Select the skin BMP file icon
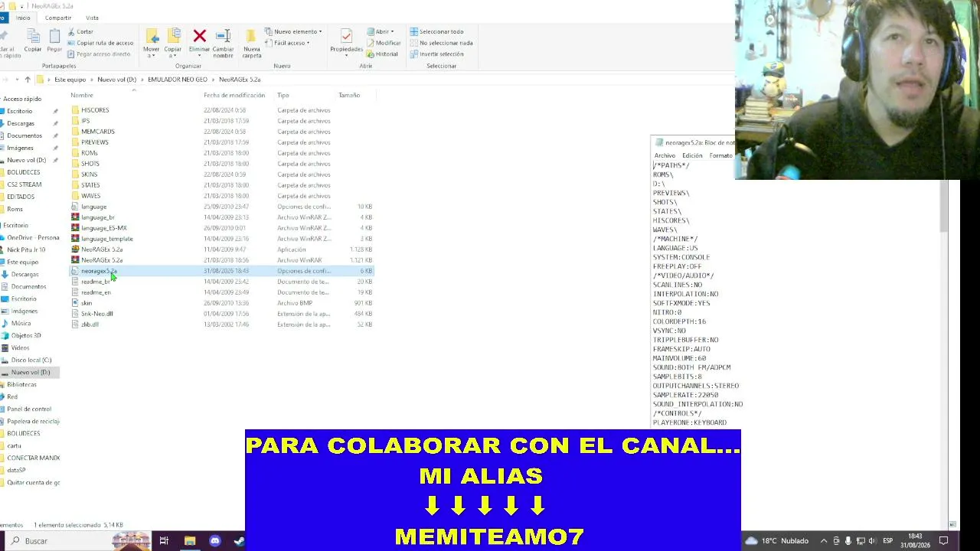Screen dimensions: 980x551 coord(75,303)
